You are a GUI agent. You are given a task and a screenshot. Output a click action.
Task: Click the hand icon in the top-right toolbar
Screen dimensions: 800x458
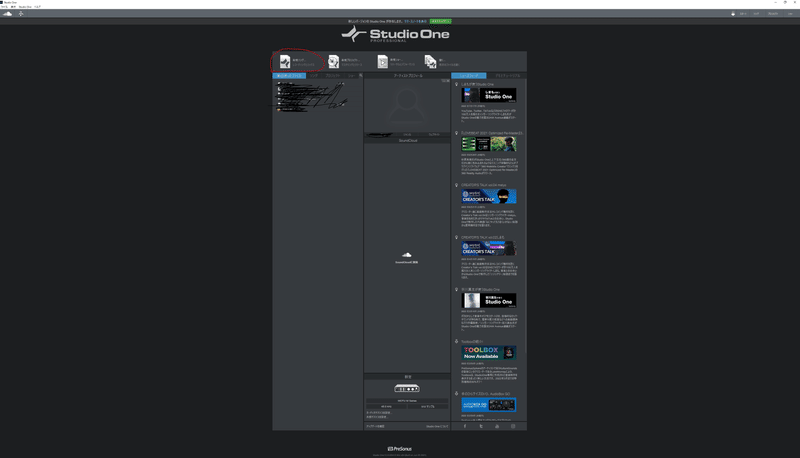(733, 14)
